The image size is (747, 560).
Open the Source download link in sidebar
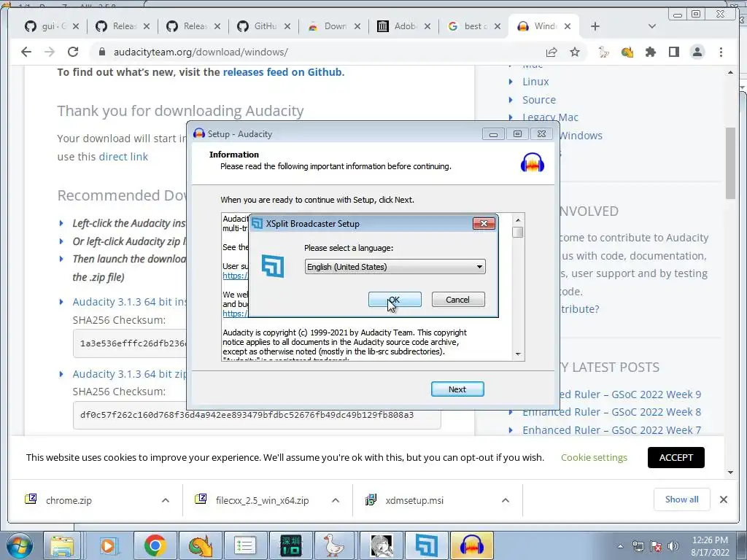point(539,99)
